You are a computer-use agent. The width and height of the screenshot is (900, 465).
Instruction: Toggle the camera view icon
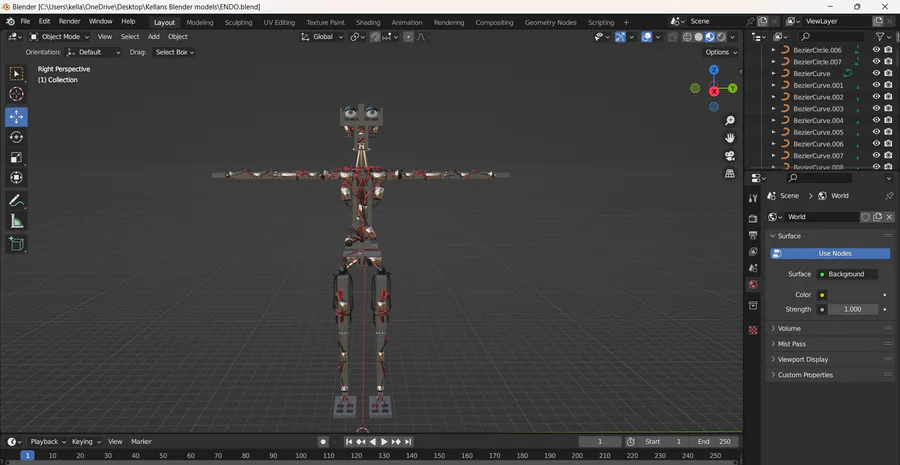coord(730,155)
